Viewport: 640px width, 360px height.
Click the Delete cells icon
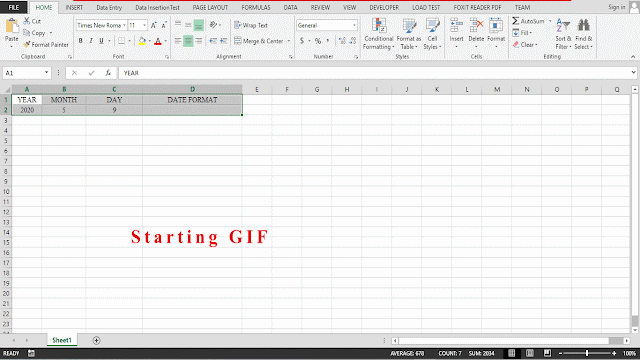pos(476,26)
